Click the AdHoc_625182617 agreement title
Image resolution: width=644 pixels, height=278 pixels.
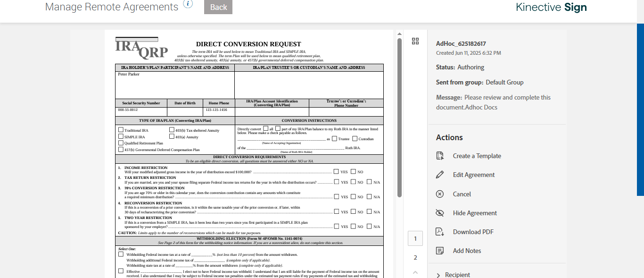pyautogui.click(x=461, y=43)
